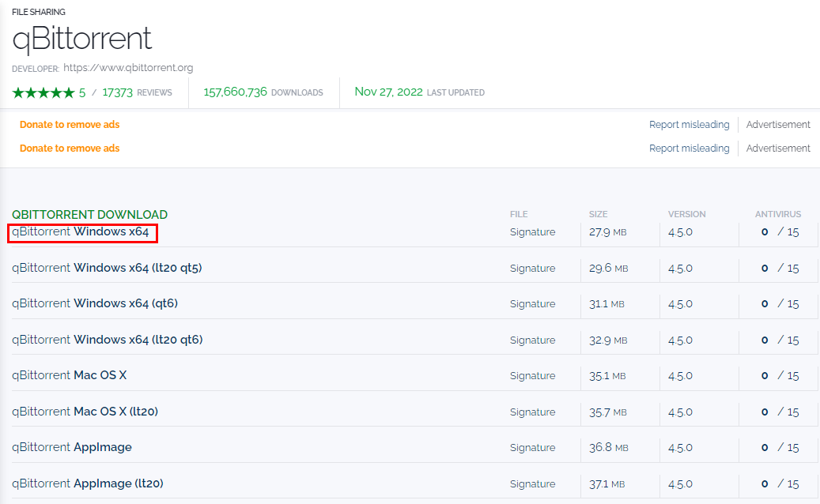Open qBittorrent Windows x64 (lt20 qt6) download
The image size is (820, 504).
108,340
